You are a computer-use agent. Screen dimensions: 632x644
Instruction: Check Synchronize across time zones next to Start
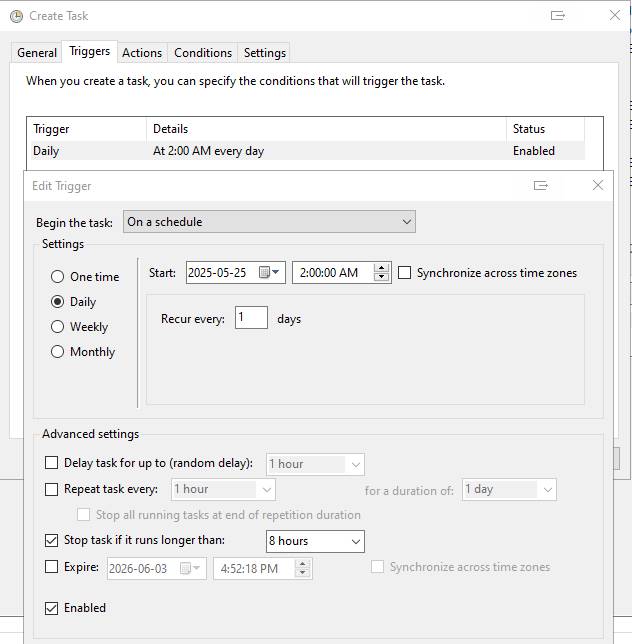[404, 273]
